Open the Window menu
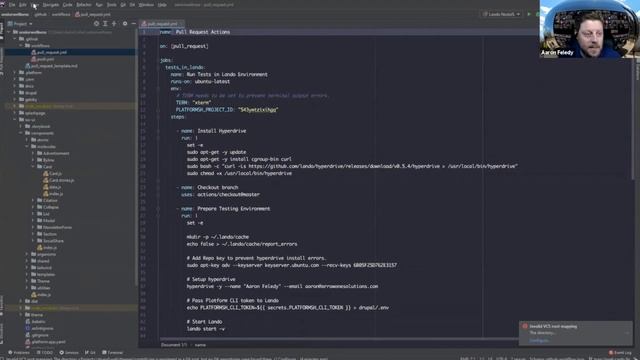640x360 pixels. pos(146,5)
